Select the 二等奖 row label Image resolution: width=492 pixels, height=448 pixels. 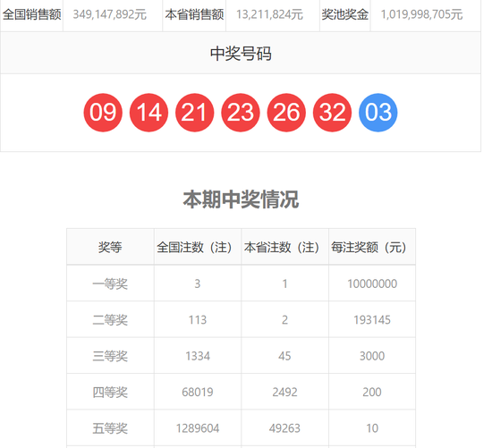pyautogui.click(x=110, y=320)
